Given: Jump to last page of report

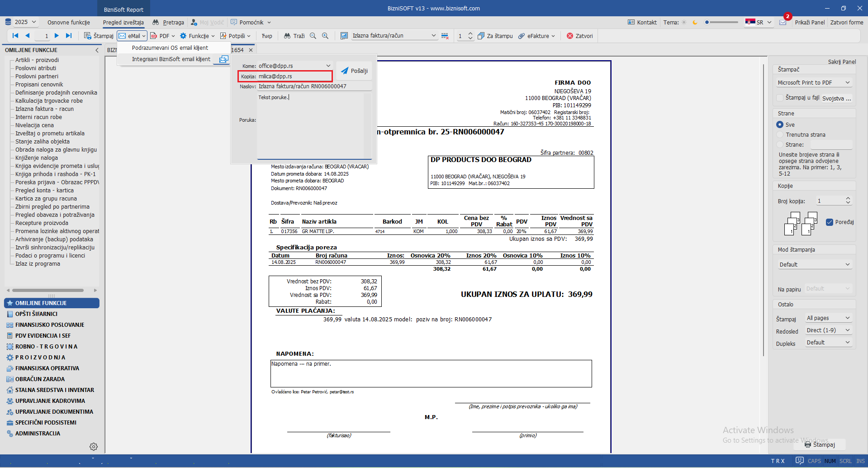Looking at the screenshot, I should coord(69,36).
